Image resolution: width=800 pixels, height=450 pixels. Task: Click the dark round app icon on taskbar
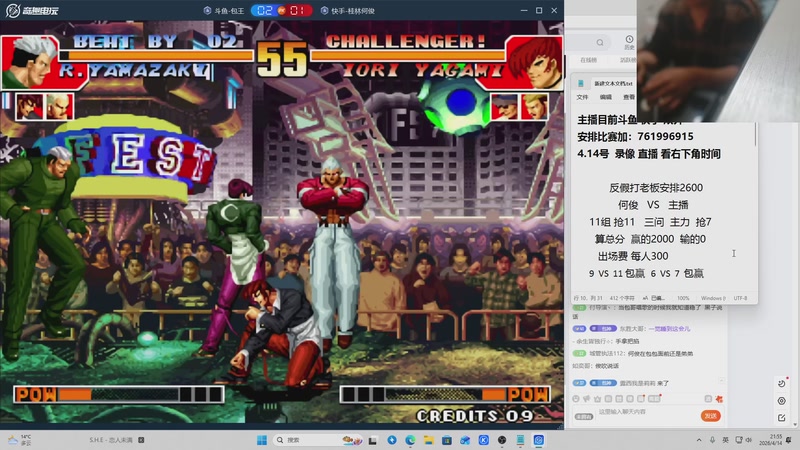click(x=502, y=440)
